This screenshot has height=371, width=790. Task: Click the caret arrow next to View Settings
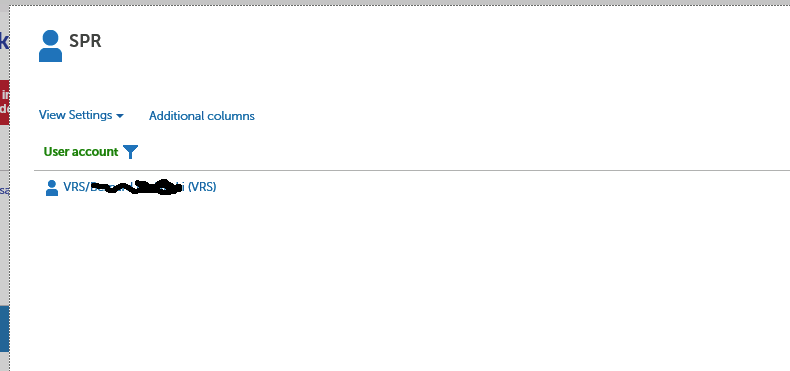pos(119,116)
